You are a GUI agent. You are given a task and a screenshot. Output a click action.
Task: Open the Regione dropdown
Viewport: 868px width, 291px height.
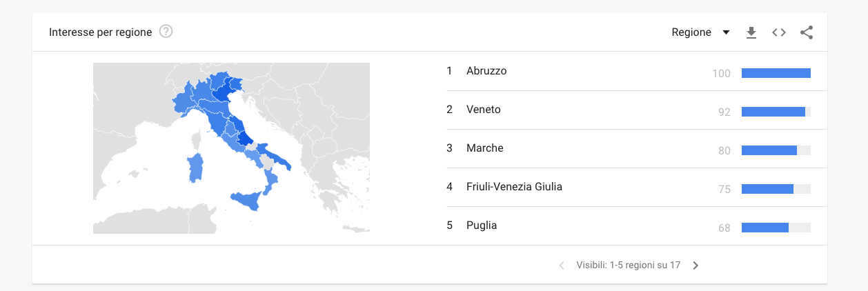pos(700,32)
